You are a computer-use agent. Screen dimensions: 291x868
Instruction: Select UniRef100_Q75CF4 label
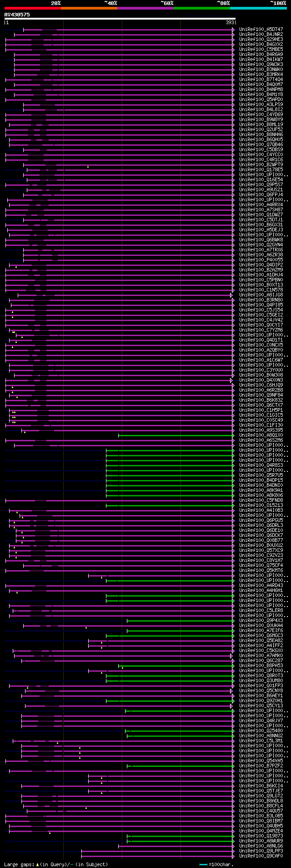261,566
